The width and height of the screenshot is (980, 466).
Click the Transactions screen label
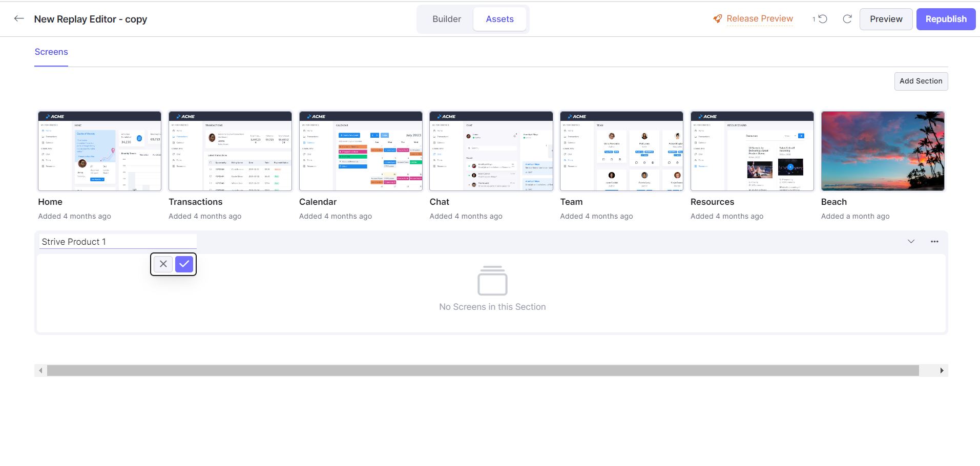(x=196, y=202)
